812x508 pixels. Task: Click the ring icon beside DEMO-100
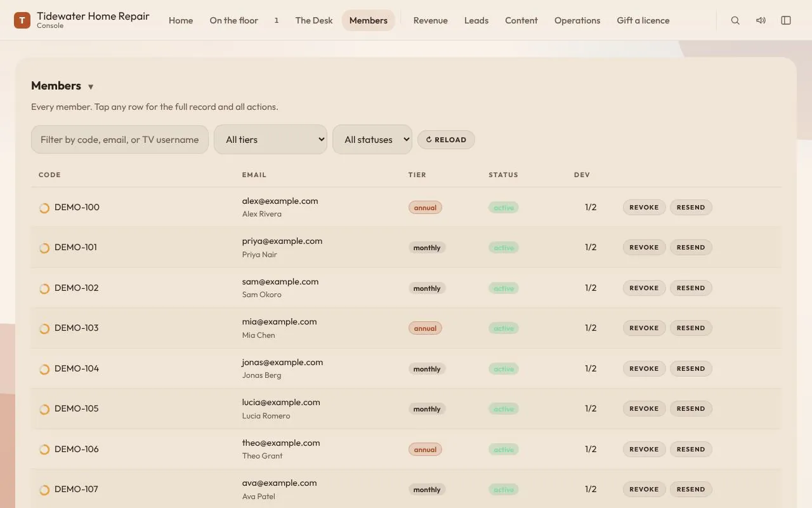tap(44, 208)
